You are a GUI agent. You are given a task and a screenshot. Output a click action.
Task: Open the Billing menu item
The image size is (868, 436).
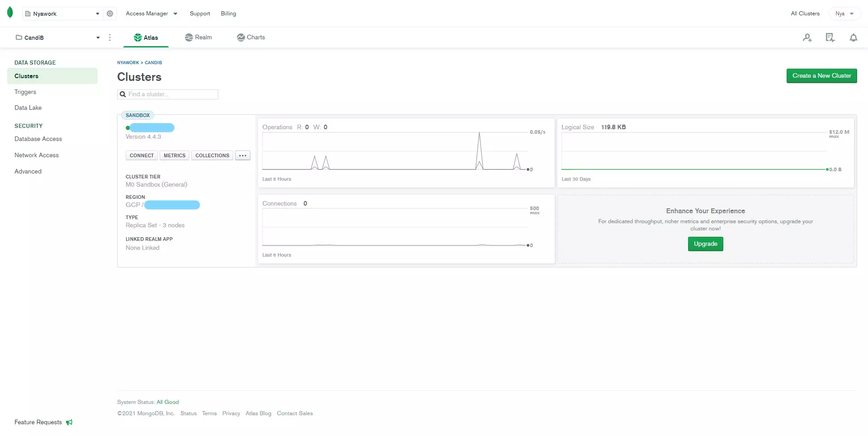(228, 14)
